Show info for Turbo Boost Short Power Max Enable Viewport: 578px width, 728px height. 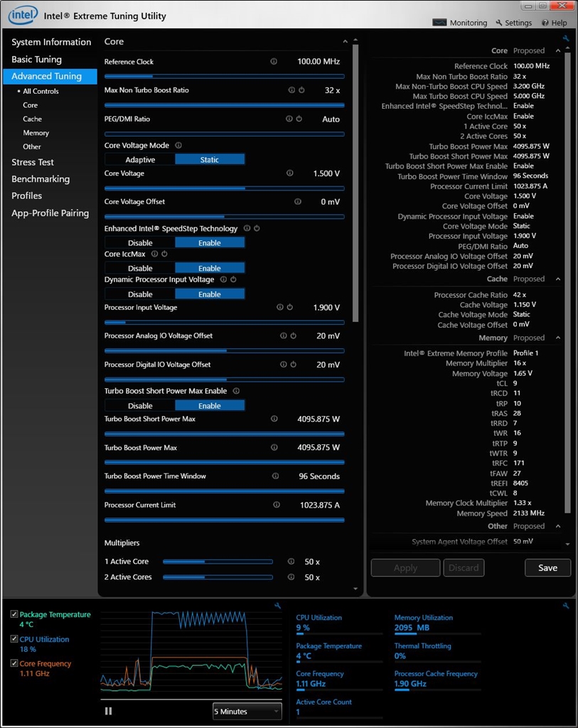pyautogui.click(x=236, y=391)
